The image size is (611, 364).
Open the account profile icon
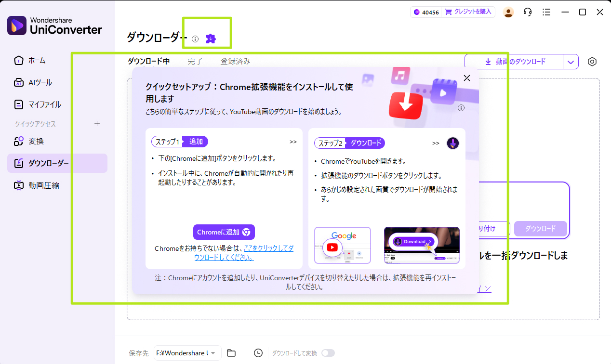click(508, 12)
